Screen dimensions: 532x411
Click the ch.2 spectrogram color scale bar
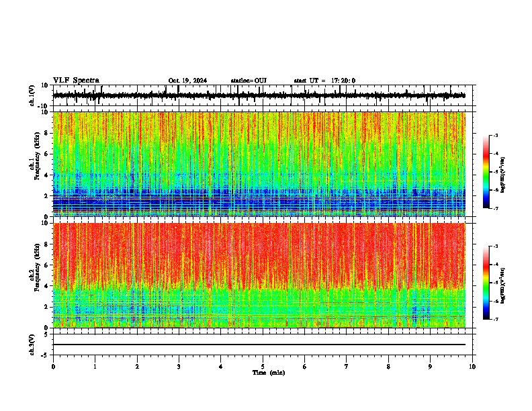pyautogui.click(x=486, y=283)
